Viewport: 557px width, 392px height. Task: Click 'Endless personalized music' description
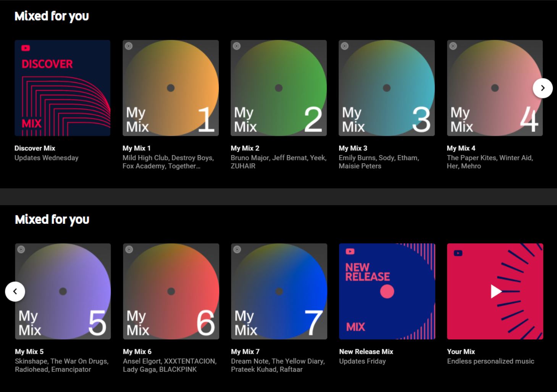[491, 361]
